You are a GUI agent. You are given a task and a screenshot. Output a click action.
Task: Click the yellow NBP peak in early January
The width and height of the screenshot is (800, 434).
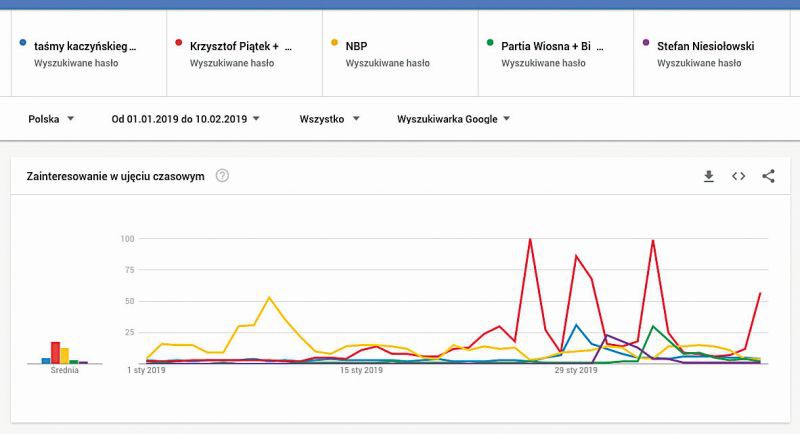click(x=269, y=297)
